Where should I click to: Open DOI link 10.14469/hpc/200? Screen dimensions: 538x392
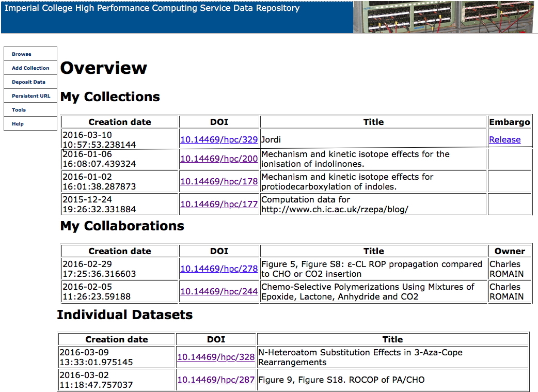point(219,159)
